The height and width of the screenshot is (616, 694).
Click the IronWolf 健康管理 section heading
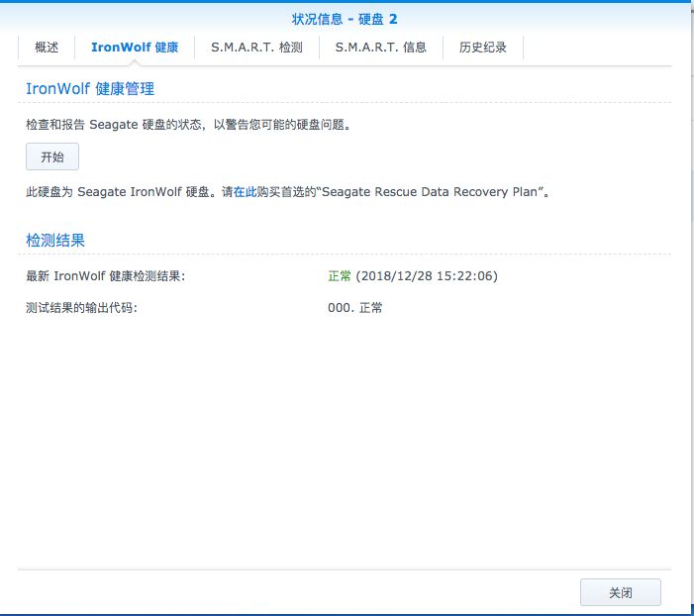coord(90,89)
